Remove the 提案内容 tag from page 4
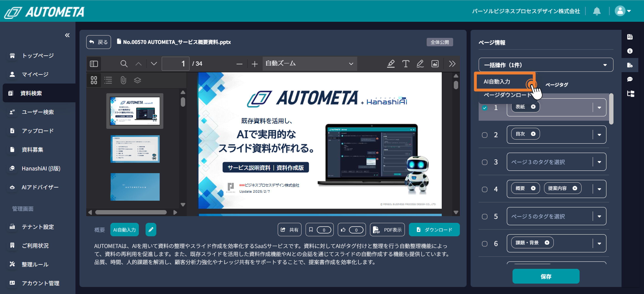This screenshot has width=644, height=294. tap(575, 188)
